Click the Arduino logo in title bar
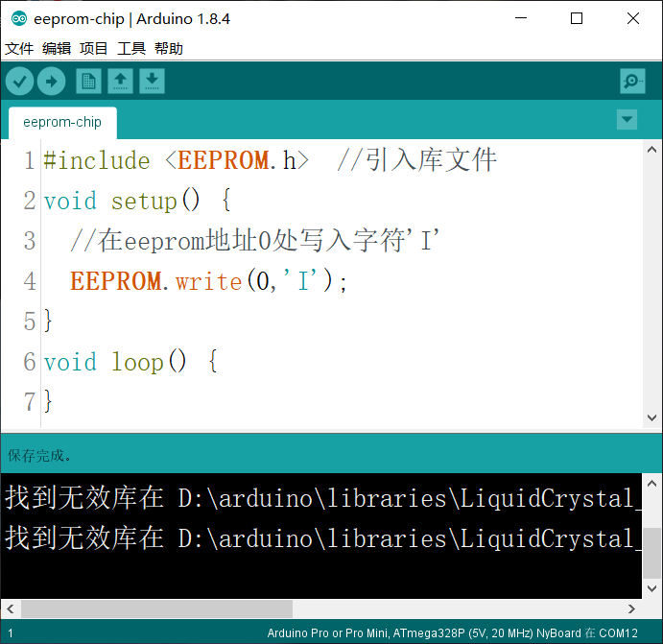This screenshot has height=644, width=663. [x=19, y=18]
